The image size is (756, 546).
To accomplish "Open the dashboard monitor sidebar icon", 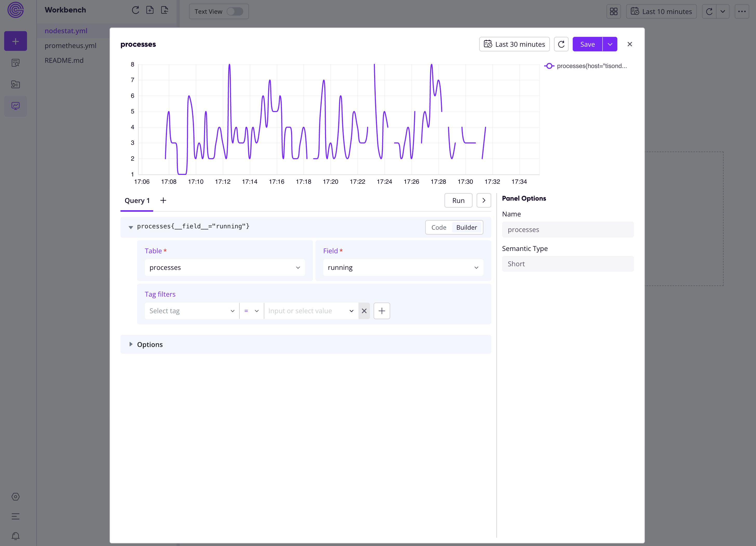I will (15, 106).
